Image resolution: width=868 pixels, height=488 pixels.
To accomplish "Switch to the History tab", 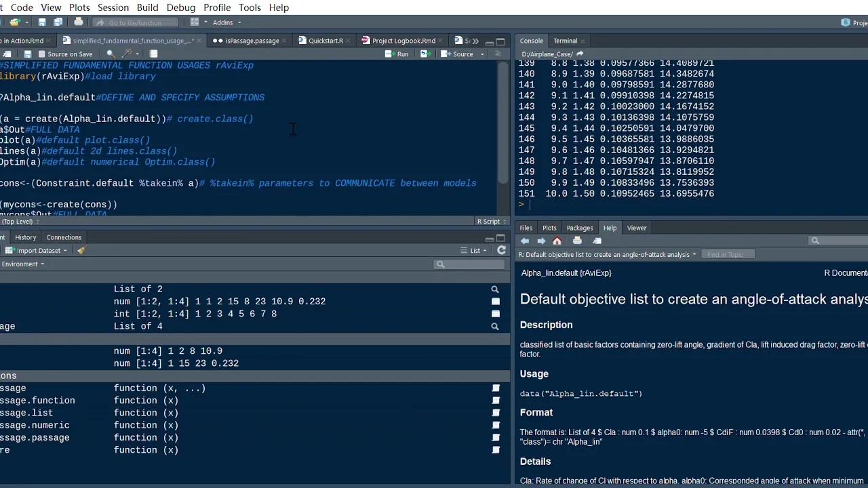I will tap(26, 237).
